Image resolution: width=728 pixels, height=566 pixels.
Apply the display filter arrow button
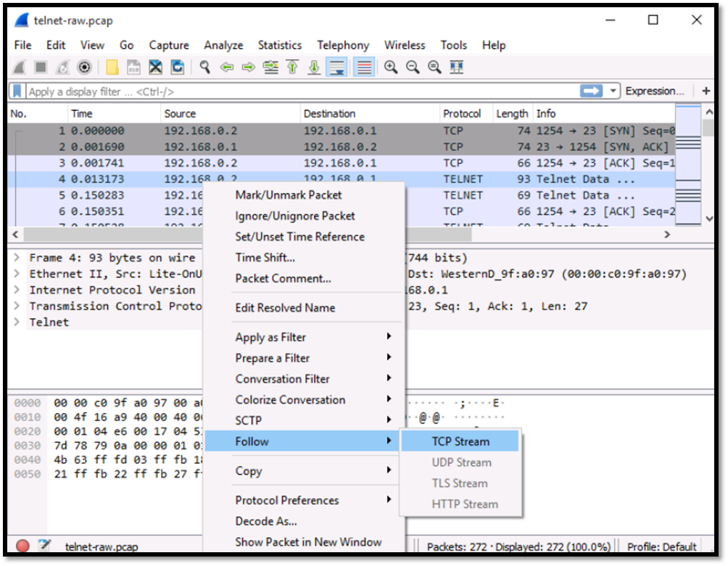[591, 91]
